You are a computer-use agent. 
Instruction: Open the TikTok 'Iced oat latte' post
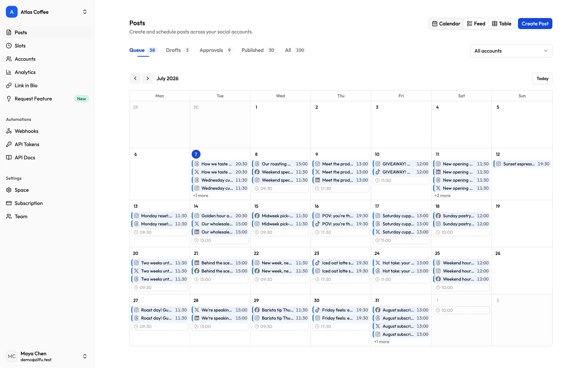point(341,263)
